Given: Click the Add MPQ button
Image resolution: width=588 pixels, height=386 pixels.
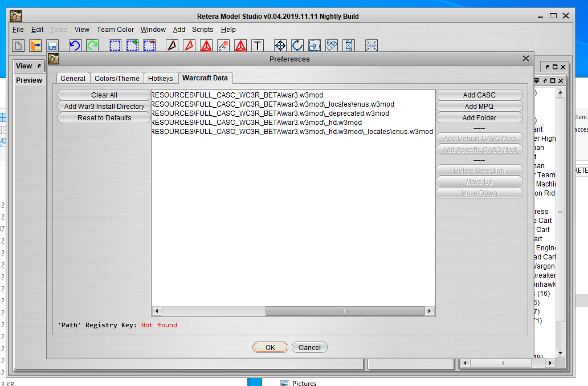Looking at the screenshot, I should pos(479,106).
